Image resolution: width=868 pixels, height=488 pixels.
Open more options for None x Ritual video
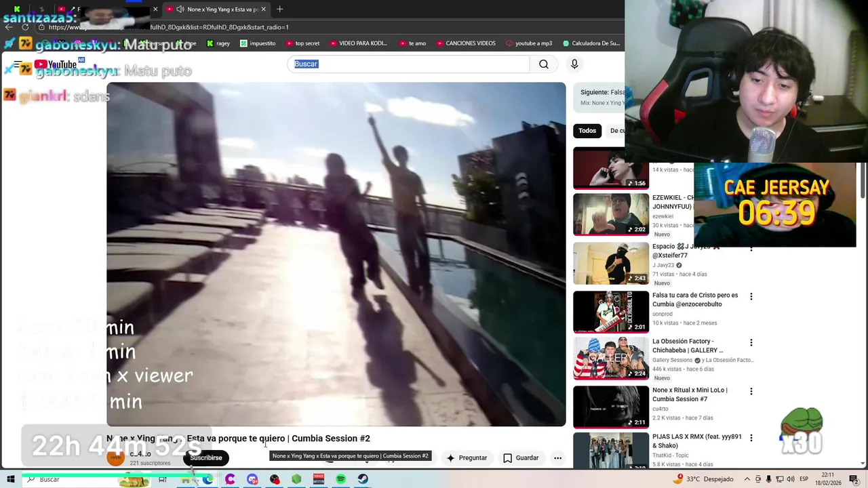click(751, 392)
